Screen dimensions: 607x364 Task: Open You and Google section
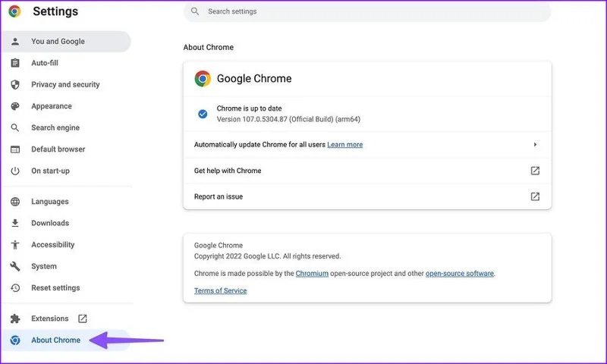(x=66, y=42)
